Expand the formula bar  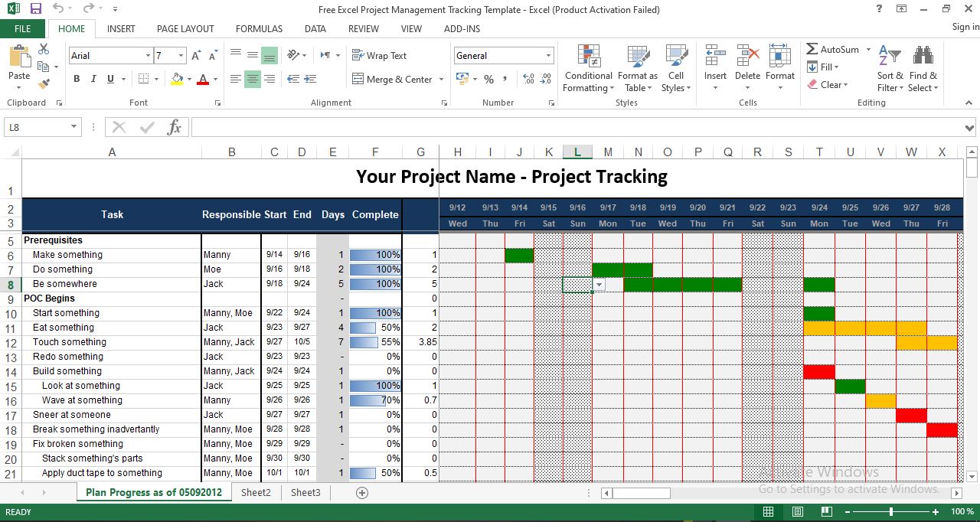[x=970, y=128]
